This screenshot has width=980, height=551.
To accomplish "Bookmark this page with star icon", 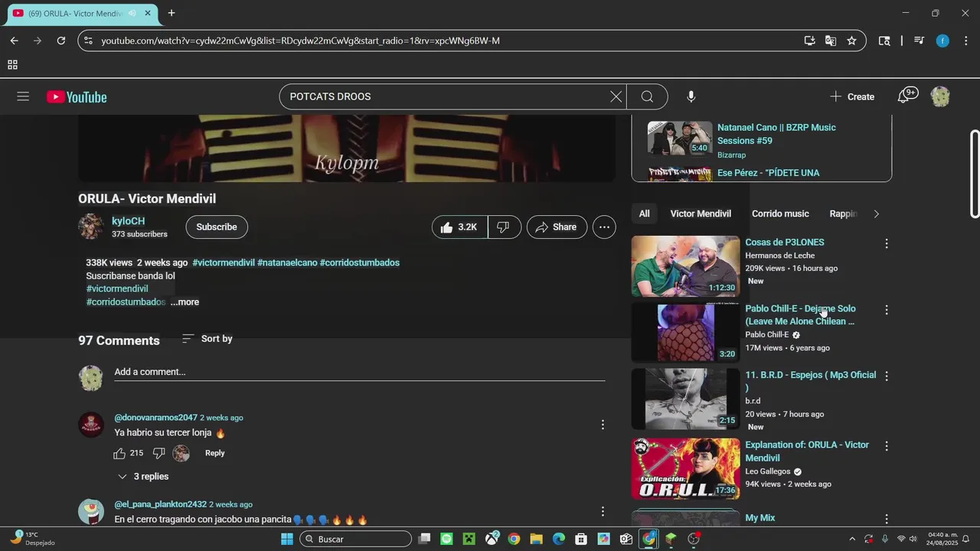I will click(x=851, y=41).
